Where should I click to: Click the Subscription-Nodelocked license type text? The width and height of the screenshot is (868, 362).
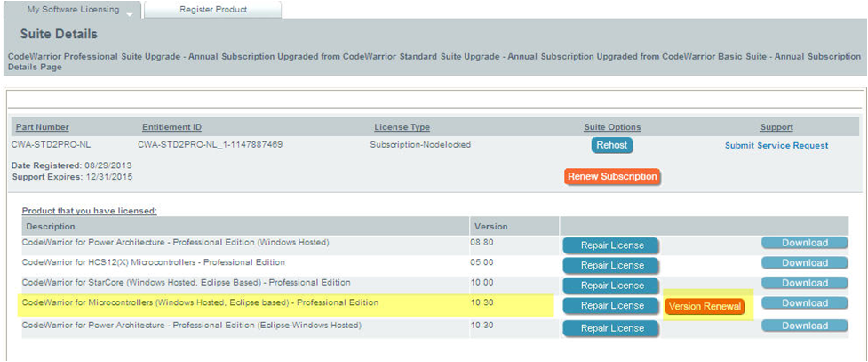point(420,145)
